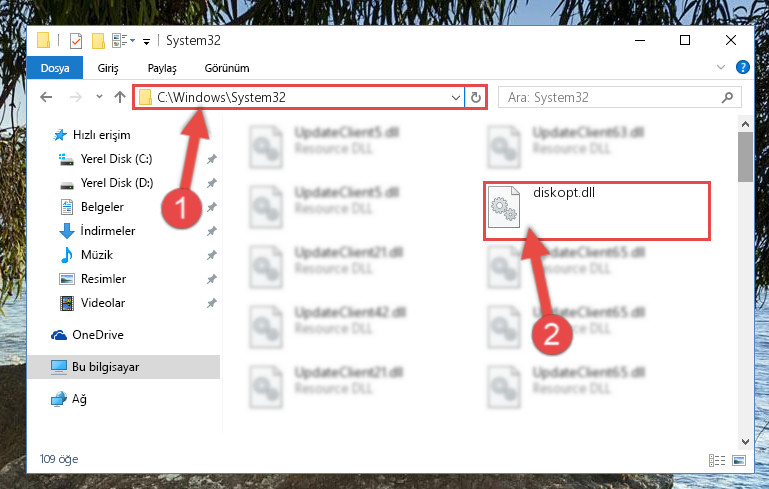This screenshot has height=489, width=769.
Task: Expand the ribbon with the chevron
Action: [x=720, y=67]
